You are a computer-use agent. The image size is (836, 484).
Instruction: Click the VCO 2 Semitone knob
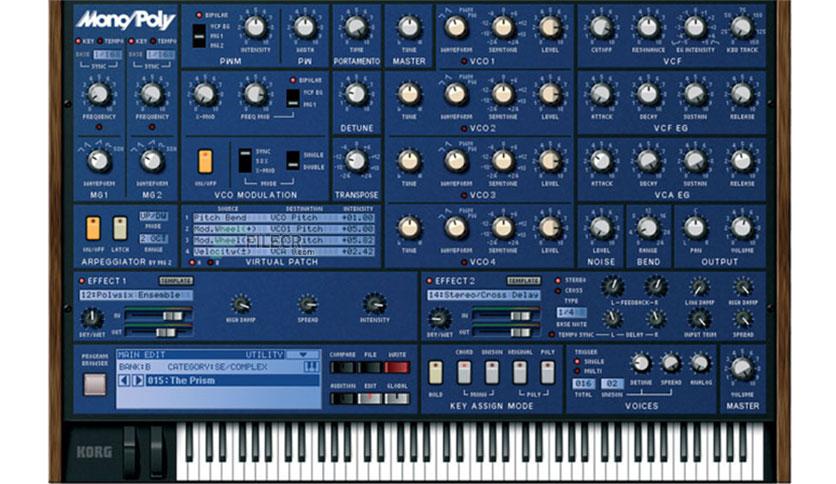[502, 94]
